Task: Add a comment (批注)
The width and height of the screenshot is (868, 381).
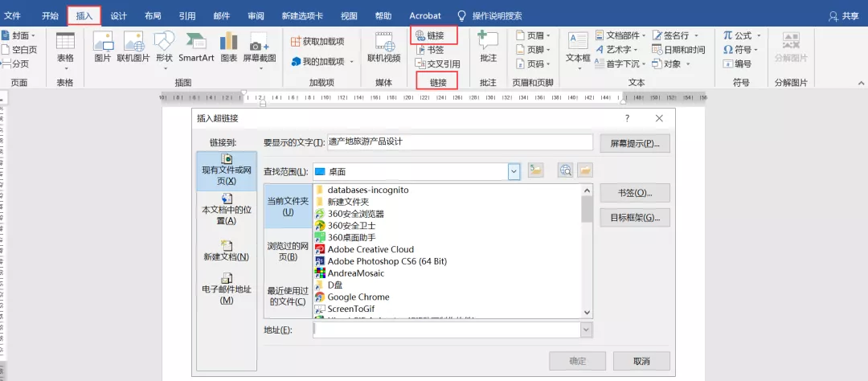Action: coord(489,47)
